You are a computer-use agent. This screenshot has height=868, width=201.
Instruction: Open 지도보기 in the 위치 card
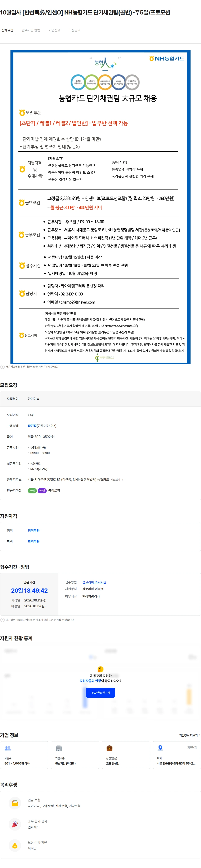pyautogui.click(x=192, y=747)
